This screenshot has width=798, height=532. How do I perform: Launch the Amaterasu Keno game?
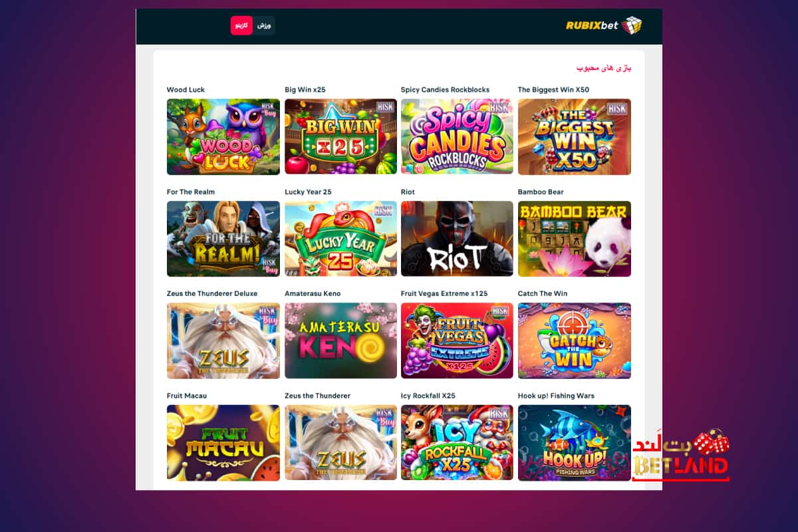coord(340,340)
